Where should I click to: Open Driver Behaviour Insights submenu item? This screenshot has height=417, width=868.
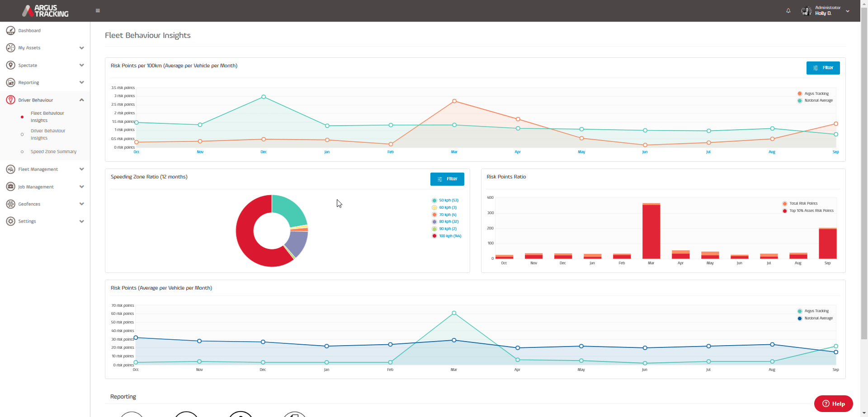coord(48,135)
